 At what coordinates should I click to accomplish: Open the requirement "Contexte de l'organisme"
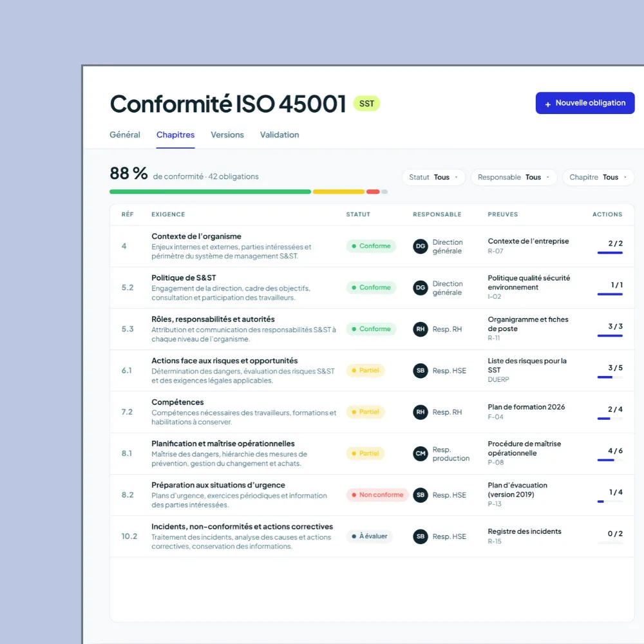coord(196,236)
